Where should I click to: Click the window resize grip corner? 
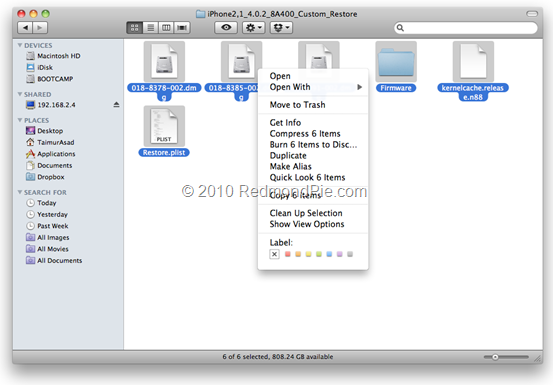click(537, 359)
